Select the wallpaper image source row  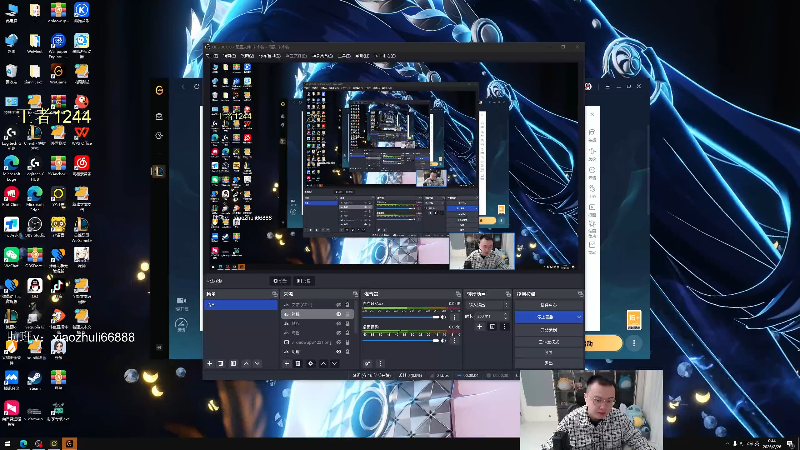tap(316, 342)
